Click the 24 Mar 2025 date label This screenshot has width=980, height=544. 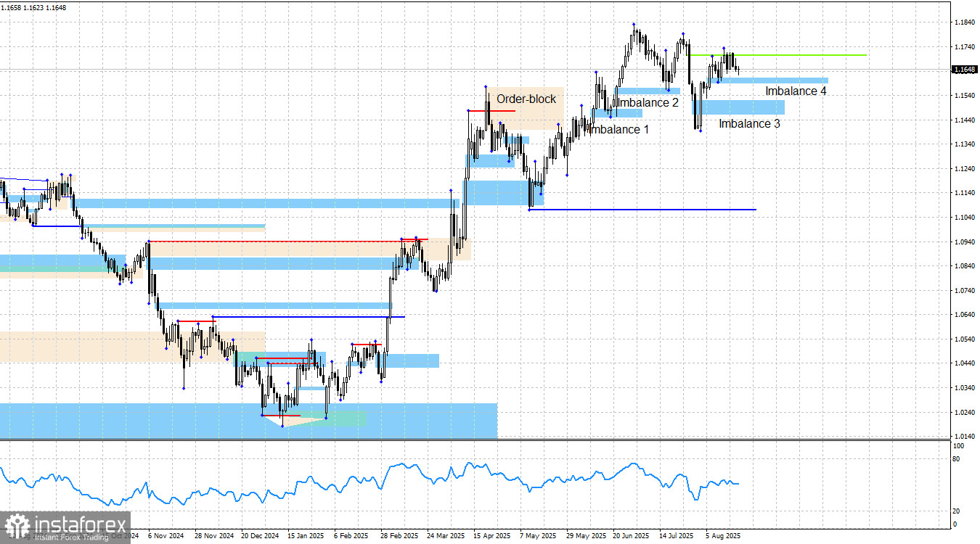coord(446,537)
